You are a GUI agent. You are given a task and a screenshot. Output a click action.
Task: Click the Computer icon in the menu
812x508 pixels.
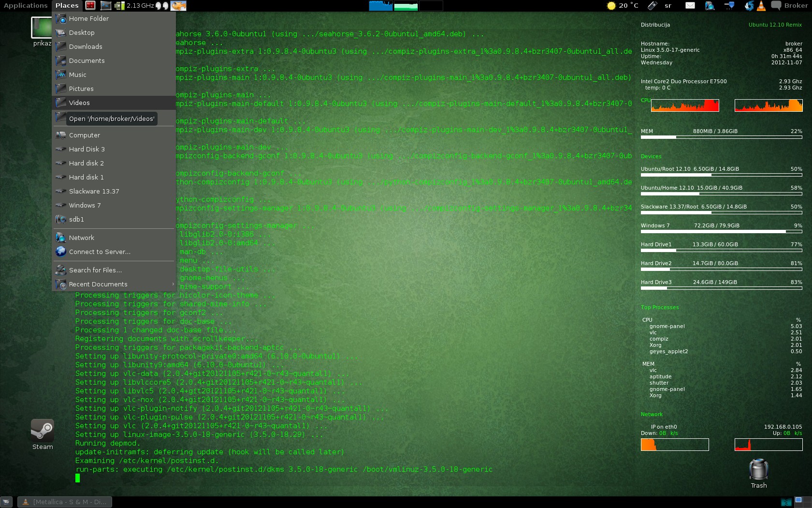click(x=61, y=135)
